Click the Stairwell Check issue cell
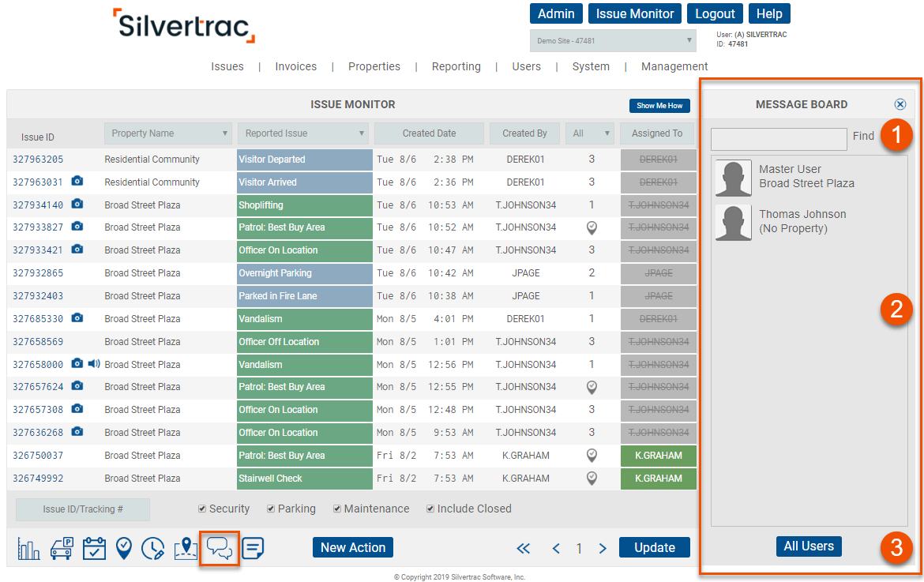Viewport: 924px width, 582px height. [x=305, y=479]
